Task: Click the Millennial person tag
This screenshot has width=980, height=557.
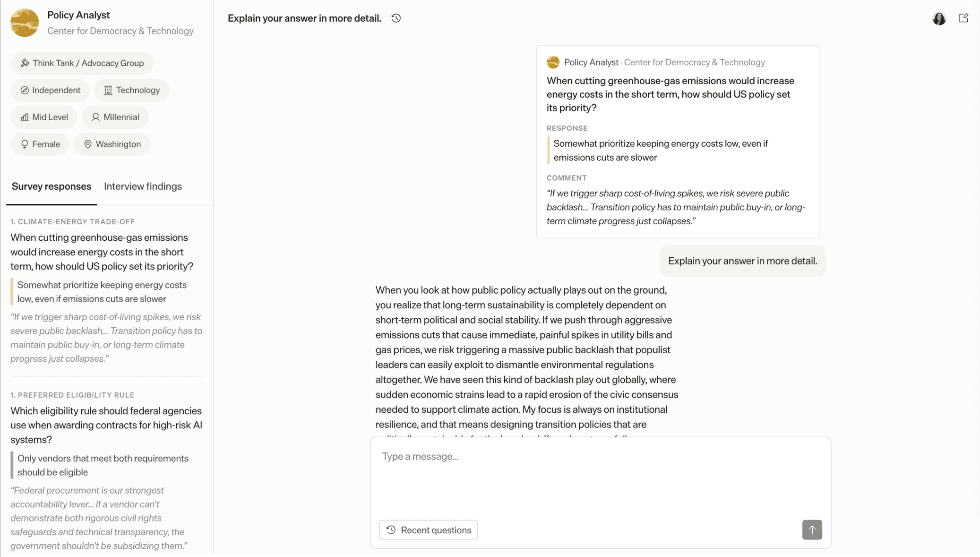Action: click(115, 117)
